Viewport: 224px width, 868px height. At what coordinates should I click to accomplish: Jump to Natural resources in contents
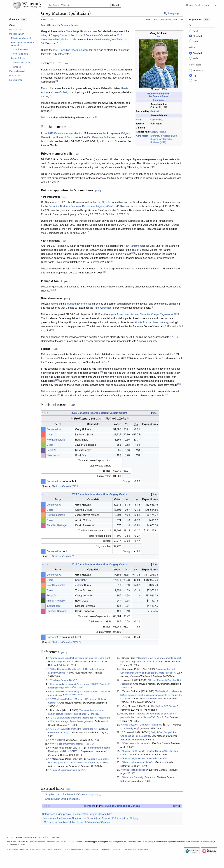tap(22, 62)
